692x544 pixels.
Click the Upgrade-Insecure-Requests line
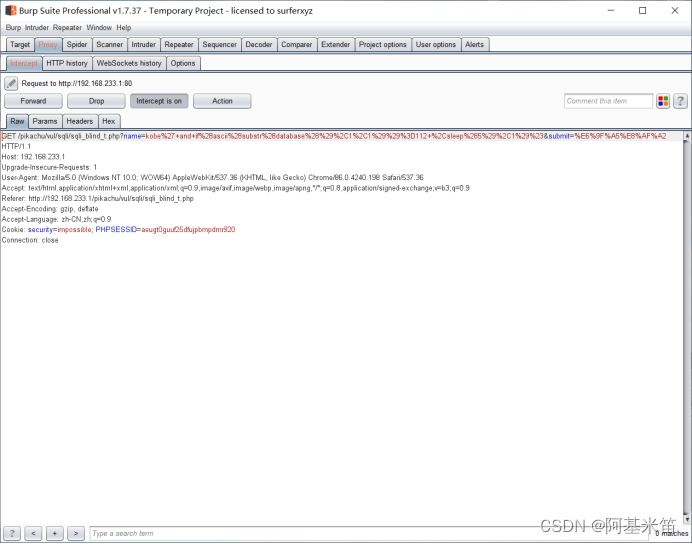(49, 167)
